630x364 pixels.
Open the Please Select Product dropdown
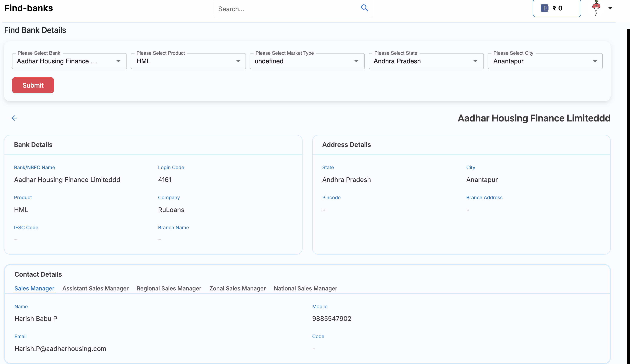click(x=188, y=61)
